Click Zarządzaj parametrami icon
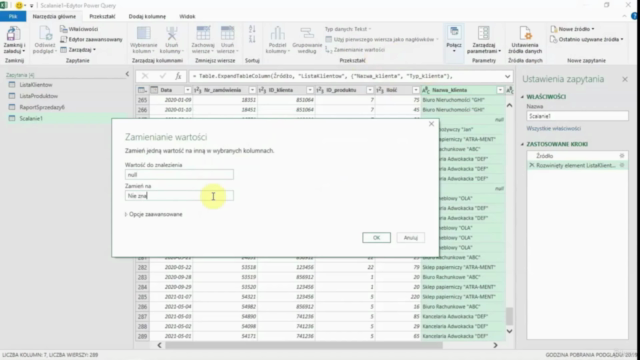This screenshot has height=360, width=640. pos(484,33)
